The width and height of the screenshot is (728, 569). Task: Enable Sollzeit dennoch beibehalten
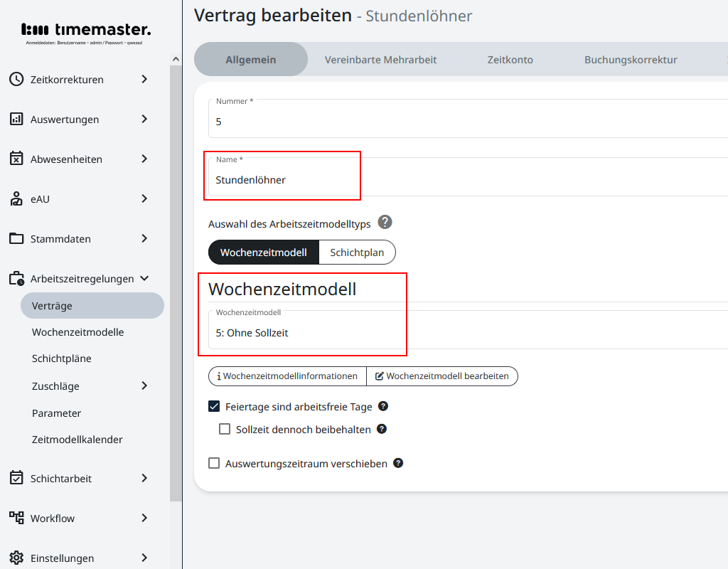[225, 429]
